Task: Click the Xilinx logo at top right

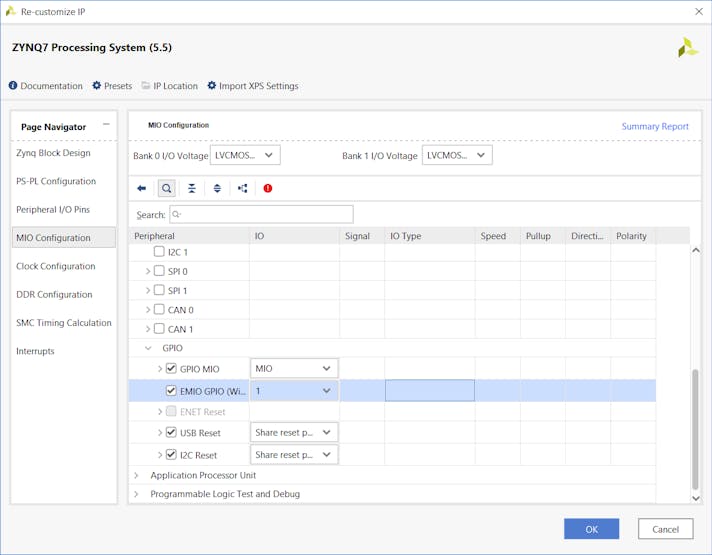Action: (687, 48)
